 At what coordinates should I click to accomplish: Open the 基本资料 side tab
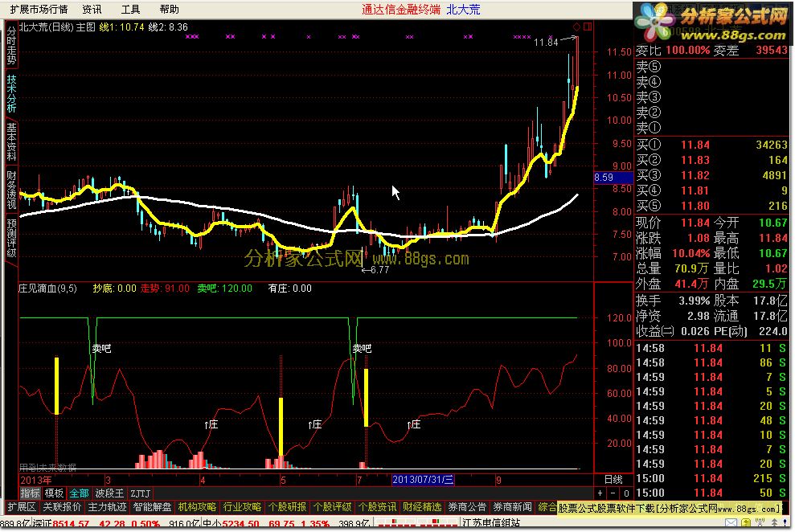pyautogui.click(x=11, y=141)
